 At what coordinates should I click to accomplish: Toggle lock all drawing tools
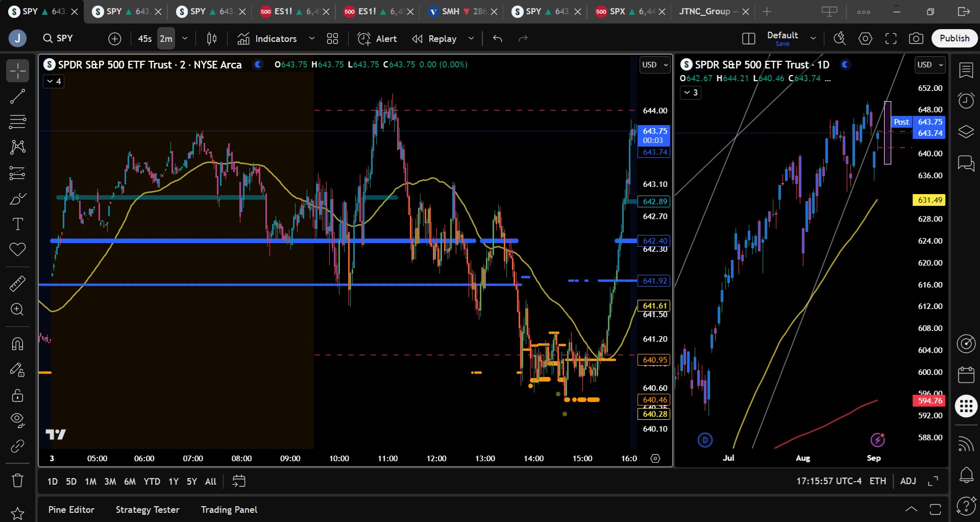(17, 395)
